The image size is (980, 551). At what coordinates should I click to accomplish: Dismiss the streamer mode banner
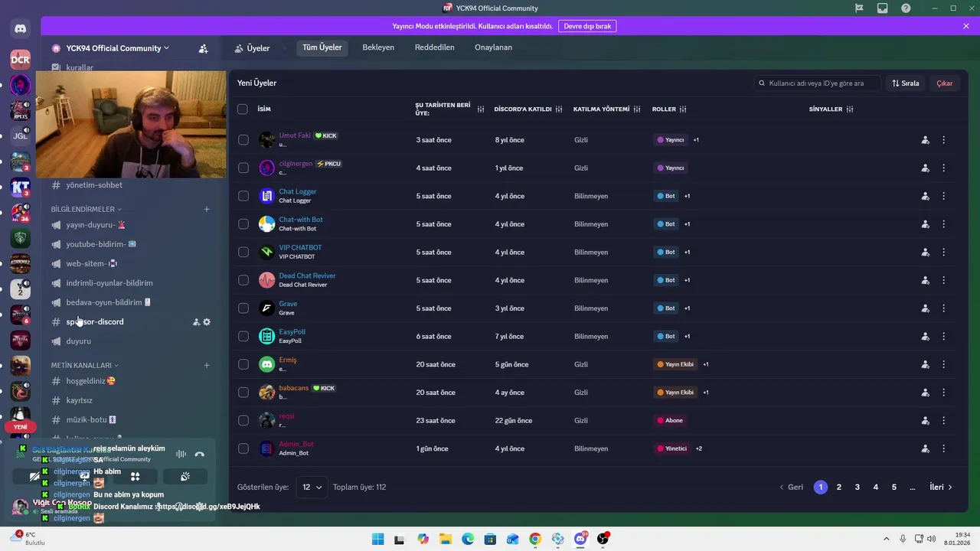click(966, 26)
